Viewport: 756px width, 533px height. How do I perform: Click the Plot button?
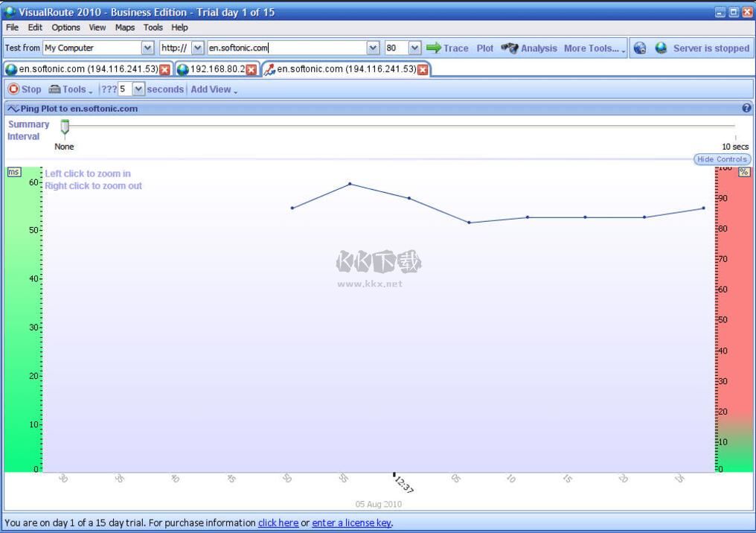(x=485, y=48)
